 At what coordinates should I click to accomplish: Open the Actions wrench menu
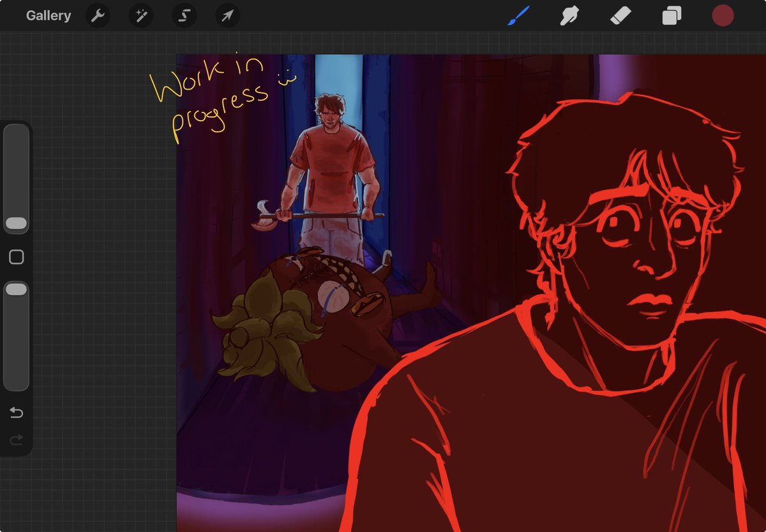pos(98,16)
